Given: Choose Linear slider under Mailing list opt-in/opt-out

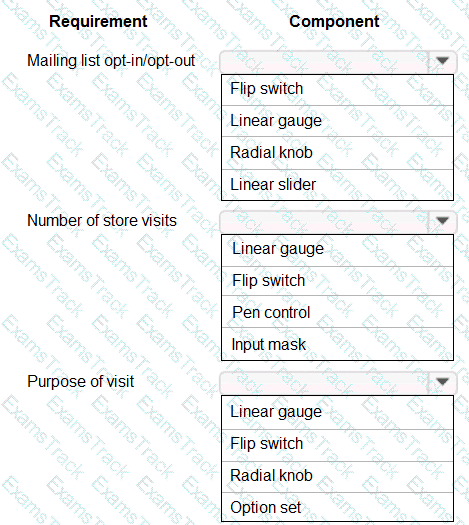Looking at the screenshot, I should point(337,184).
